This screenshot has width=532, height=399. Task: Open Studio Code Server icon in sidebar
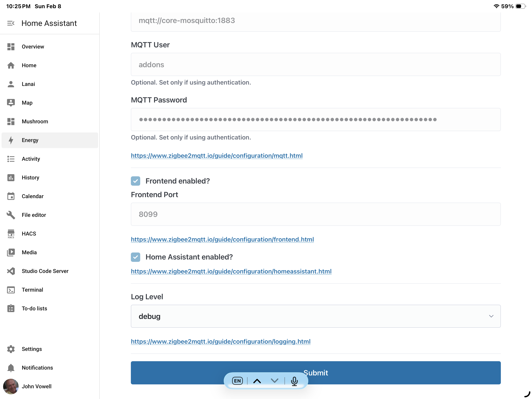tap(11, 271)
